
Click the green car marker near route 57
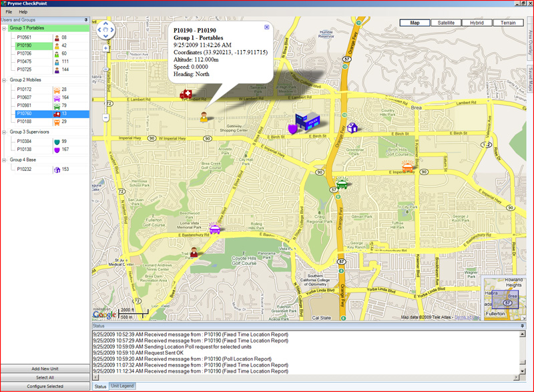(x=342, y=183)
